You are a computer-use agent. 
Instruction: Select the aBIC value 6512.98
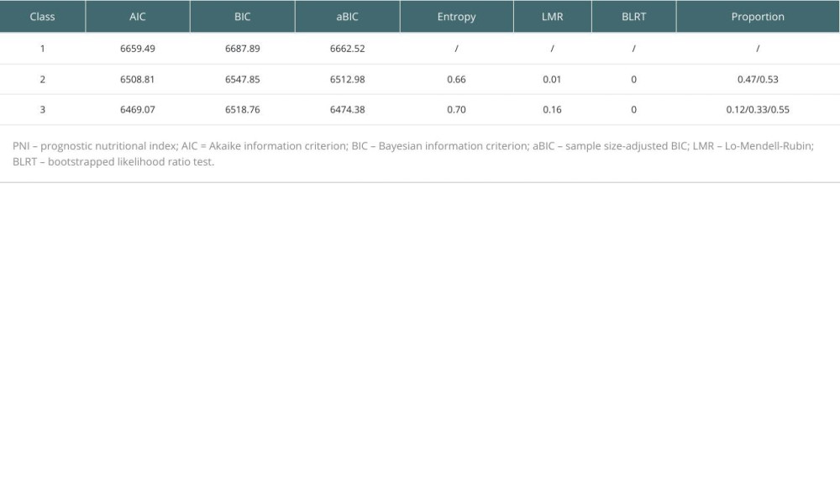point(347,79)
